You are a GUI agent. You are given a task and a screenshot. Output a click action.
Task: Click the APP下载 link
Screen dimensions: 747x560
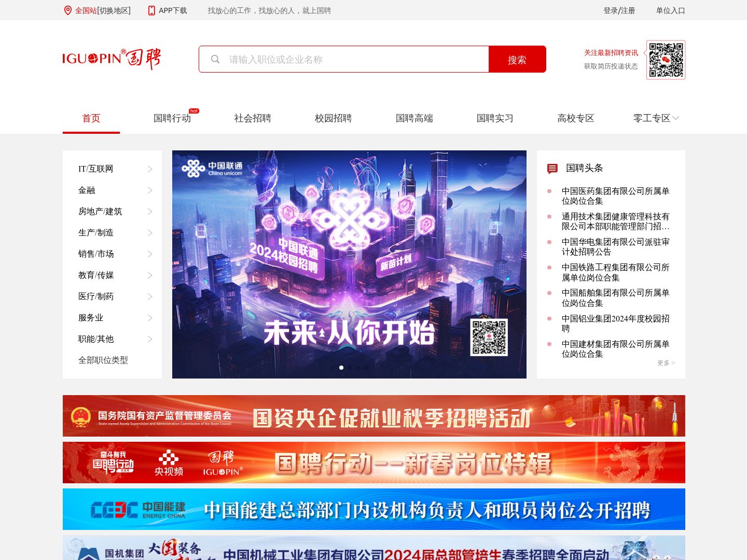pos(173,10)
